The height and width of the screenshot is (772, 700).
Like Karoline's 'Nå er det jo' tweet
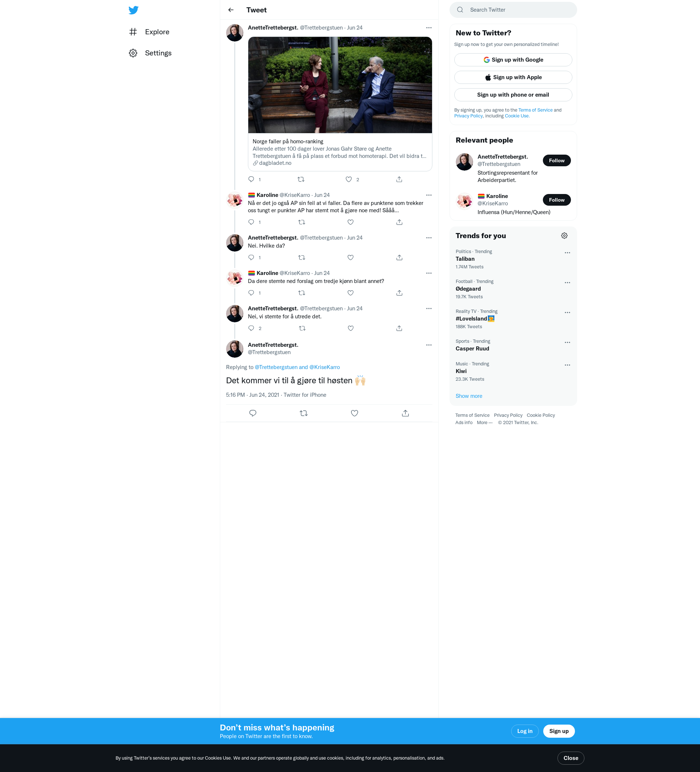pyautogui.click(x=350, y=222)
